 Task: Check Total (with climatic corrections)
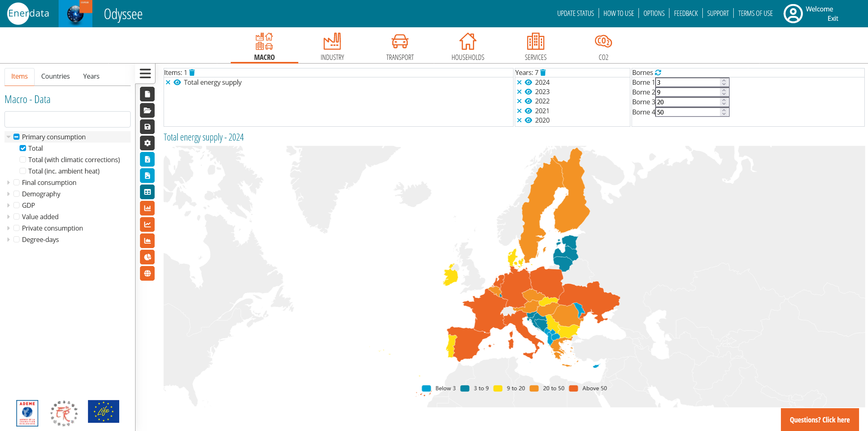23,160
